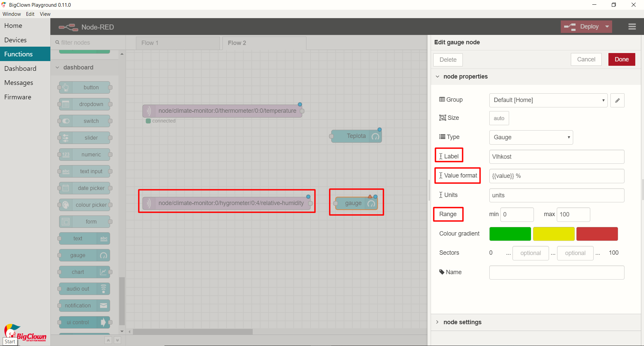Edit the Default [Home] group with the pencil icon

point(617,100)
